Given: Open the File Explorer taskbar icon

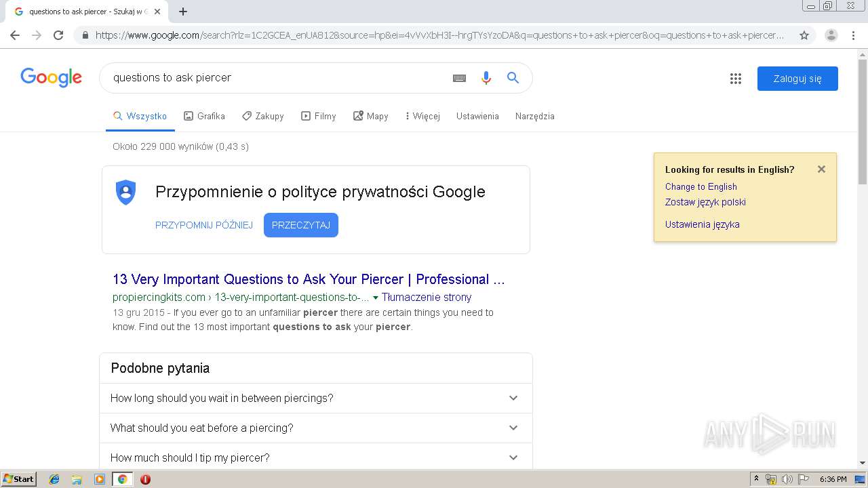Looking at the screenshot, I should pos(77,479).
